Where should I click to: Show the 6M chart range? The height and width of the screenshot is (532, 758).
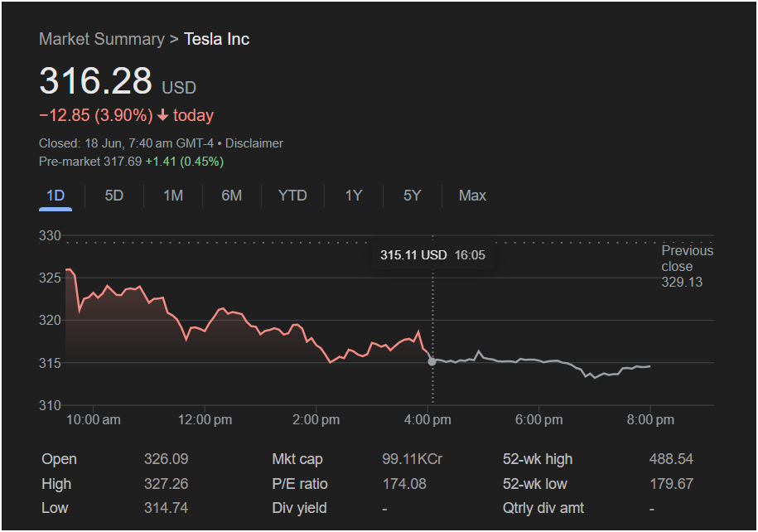[x=232, y=196]
